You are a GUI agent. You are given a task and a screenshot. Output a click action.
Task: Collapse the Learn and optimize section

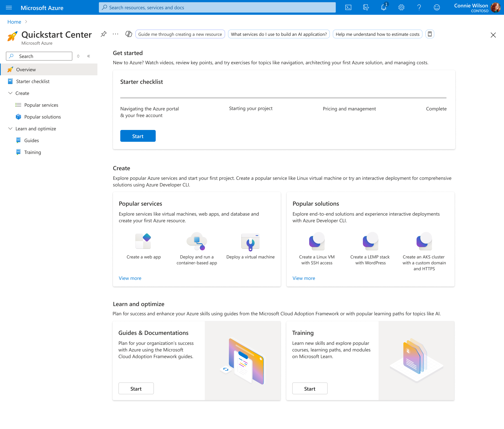[11, 128]
